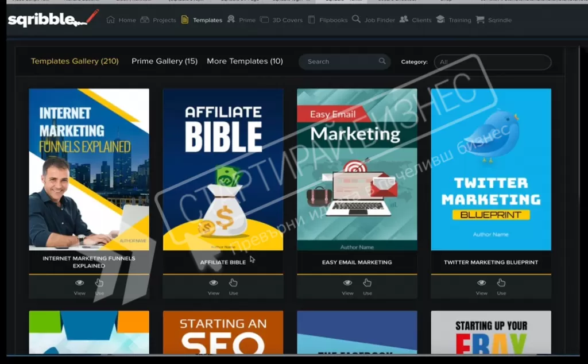The image size is (588, 364).
Task: Click the Sqrindle shopping cart icon
Action: 480,20
